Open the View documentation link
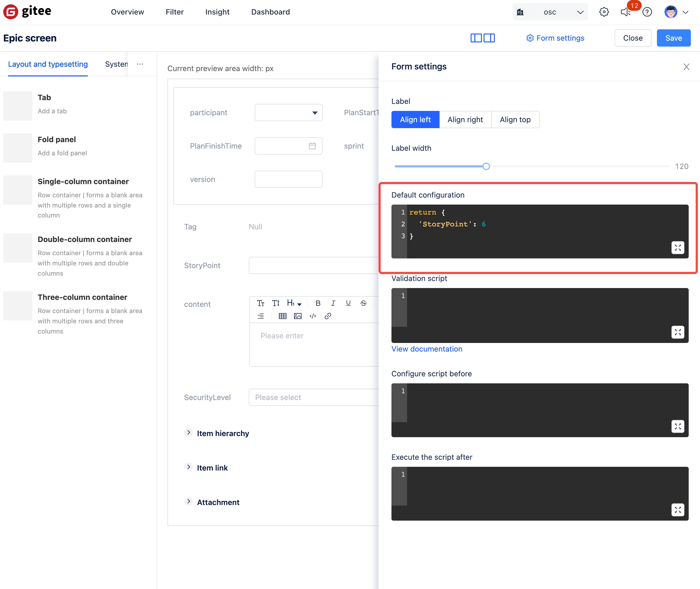Screen dimensions: 700x589 [426, 349]
